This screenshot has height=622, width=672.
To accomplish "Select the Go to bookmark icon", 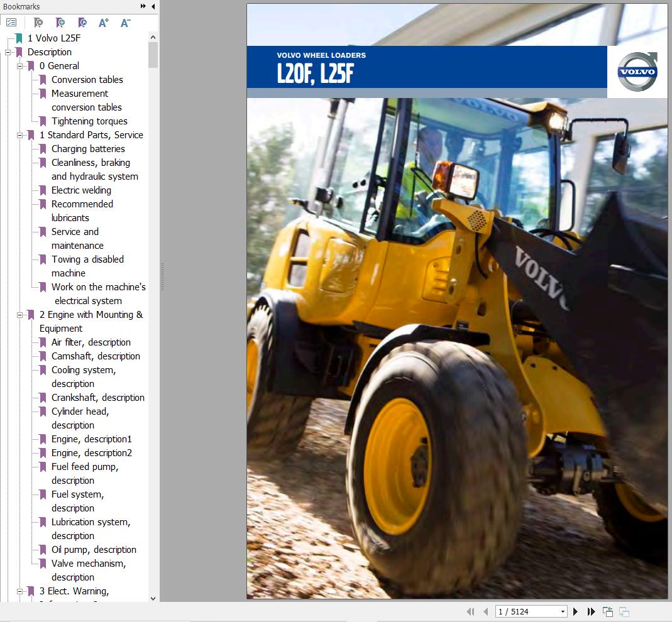I will click(x=82, y=22).
